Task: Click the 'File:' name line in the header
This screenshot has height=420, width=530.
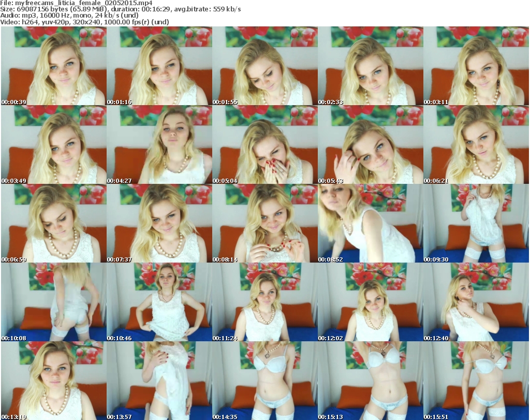Action: [77, 3]
